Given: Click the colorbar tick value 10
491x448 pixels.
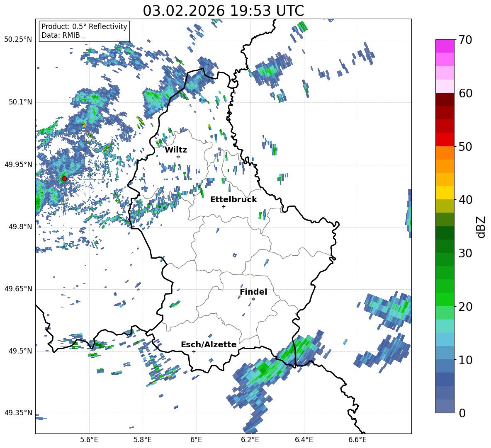Looking at the screenshot, I should 465,360.
